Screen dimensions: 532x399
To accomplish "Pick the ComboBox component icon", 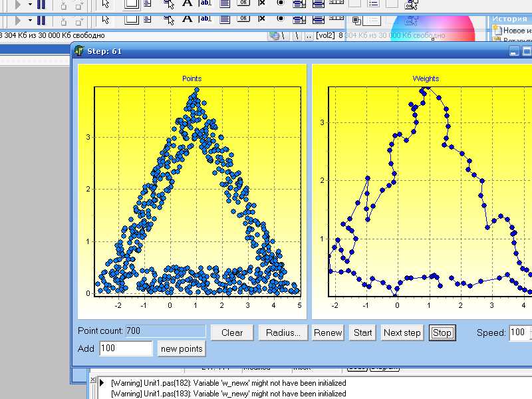I will (317, 19).
